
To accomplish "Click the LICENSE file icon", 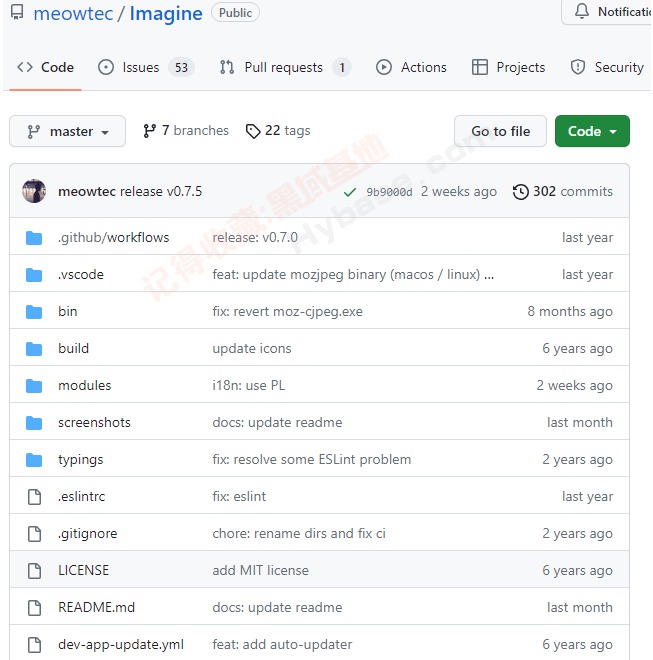I will tap(34, 571).
